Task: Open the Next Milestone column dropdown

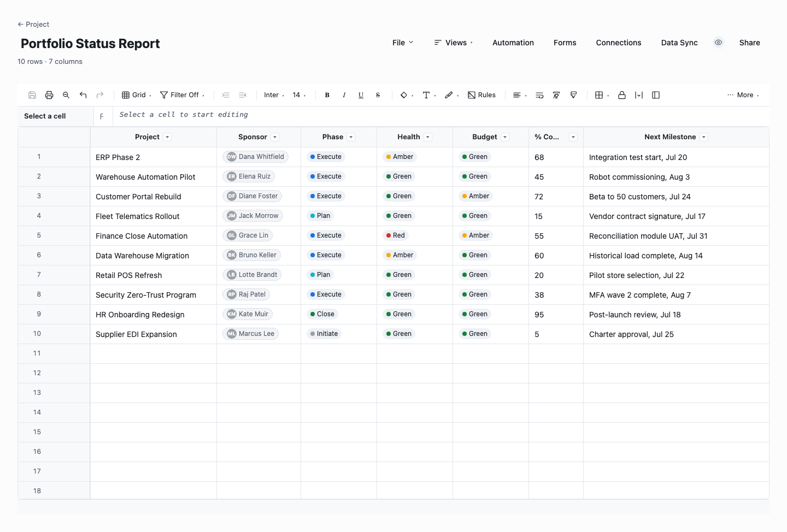Action: point(704,137)
